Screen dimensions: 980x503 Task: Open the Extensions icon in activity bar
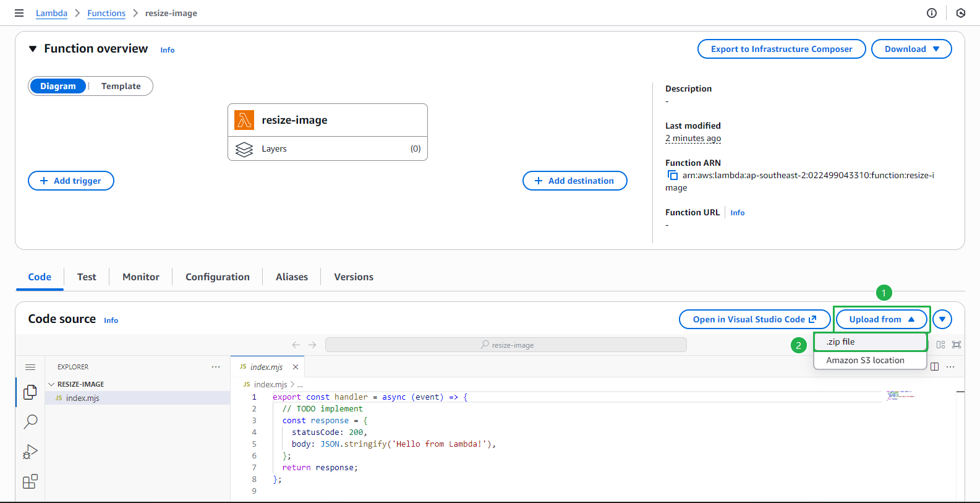(30, 481)
